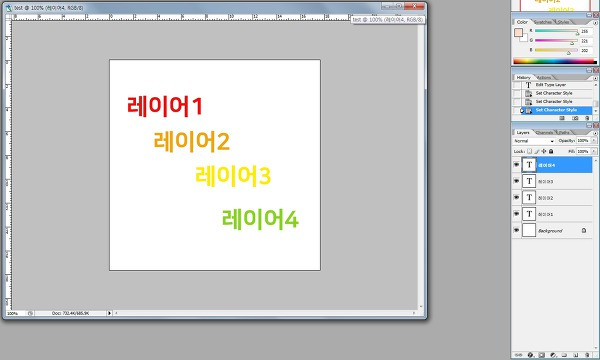Hide the 레이어2 layer
The height and width of the screenshot is (360, 600).
(516, 198)
